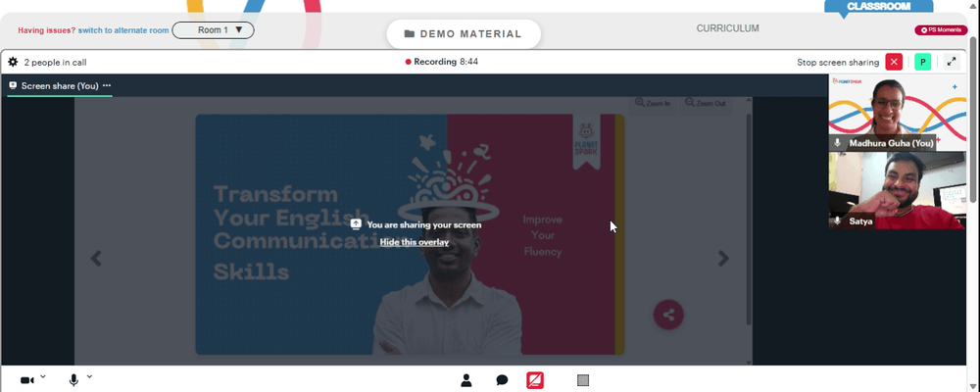Click Hide this overlay link

[415, 242]
